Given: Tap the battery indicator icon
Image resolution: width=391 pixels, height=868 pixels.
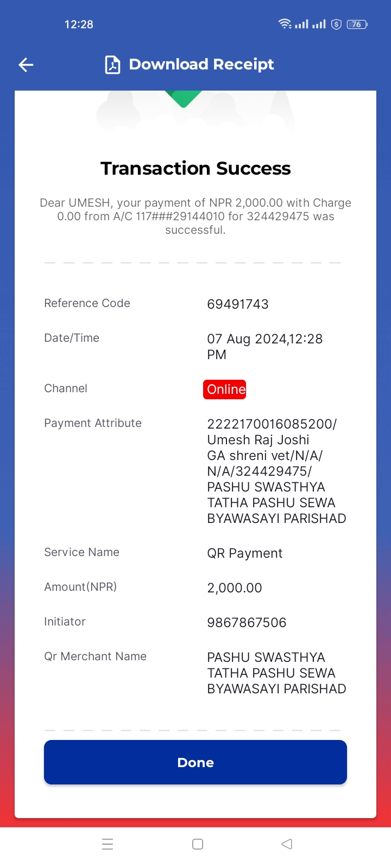Looking at the screenshot, I should coord(357,24).
